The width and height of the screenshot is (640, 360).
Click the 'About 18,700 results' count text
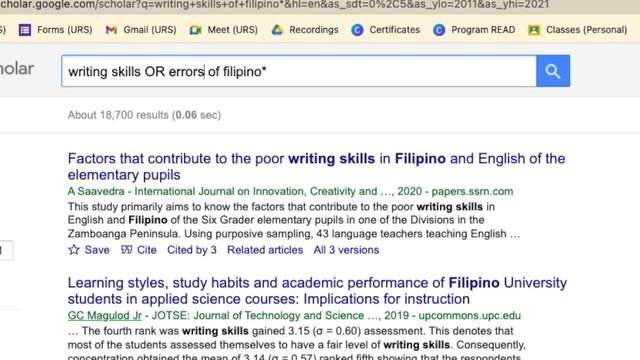click(x=144, y=115)
